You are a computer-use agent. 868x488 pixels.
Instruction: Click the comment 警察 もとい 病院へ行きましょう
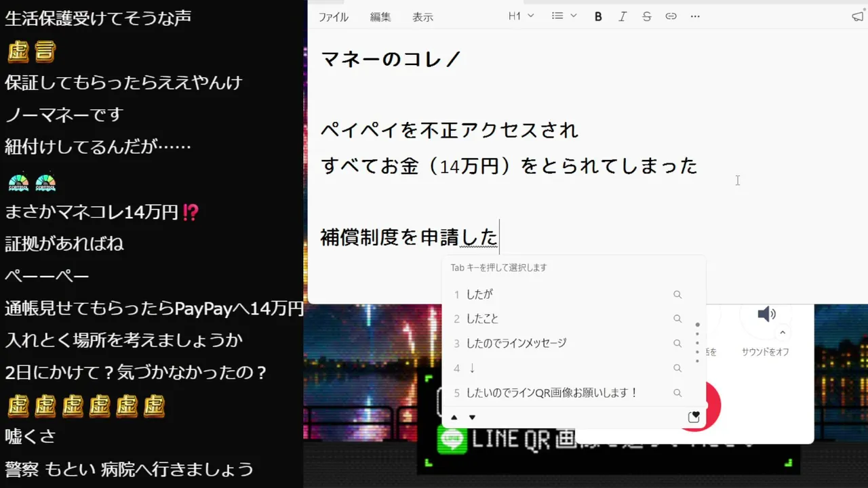pos(129,469)
